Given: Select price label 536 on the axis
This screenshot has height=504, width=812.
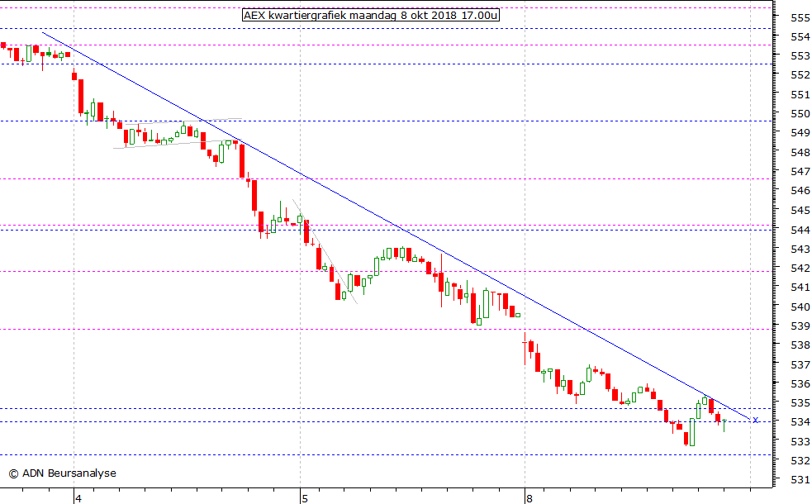Looking at the screenshot, I should [800, 384].
